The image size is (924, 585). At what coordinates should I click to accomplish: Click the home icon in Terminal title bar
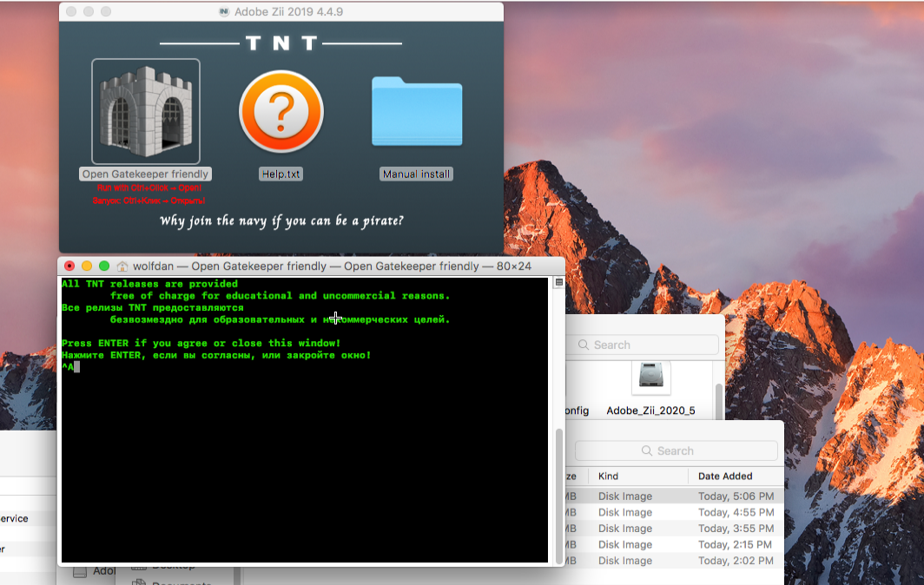(122, 266)
